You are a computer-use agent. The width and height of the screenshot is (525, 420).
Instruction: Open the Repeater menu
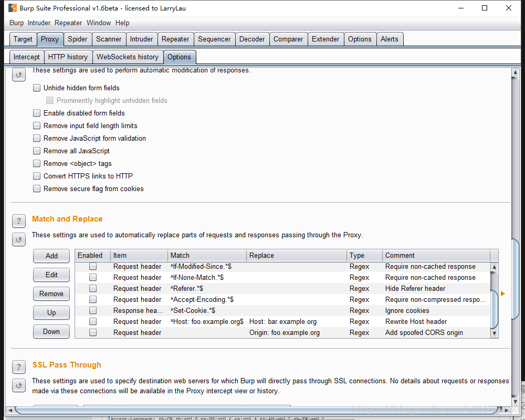pos(68,23)
